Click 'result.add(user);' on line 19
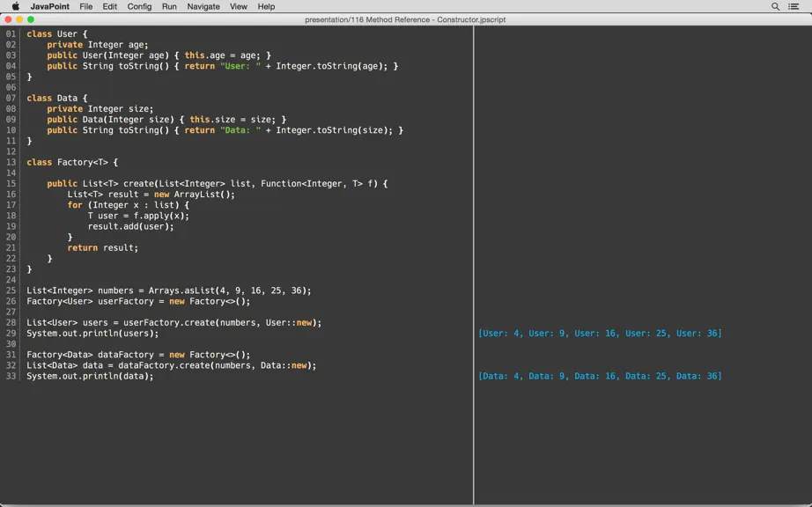The height and width of the screenshot is (507, 812). (x=130, y=226)
